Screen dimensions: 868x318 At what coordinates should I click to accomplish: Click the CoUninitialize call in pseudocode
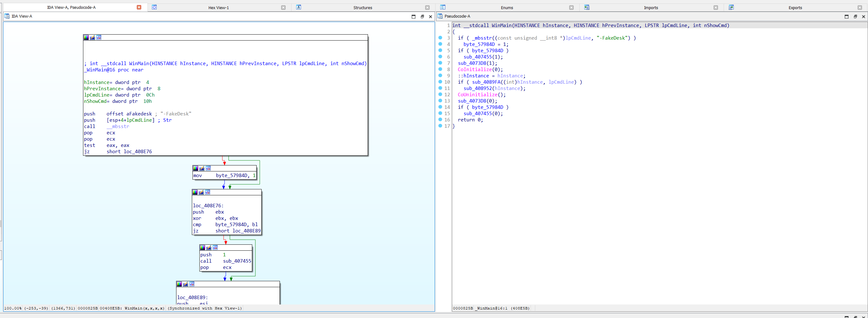477,95
